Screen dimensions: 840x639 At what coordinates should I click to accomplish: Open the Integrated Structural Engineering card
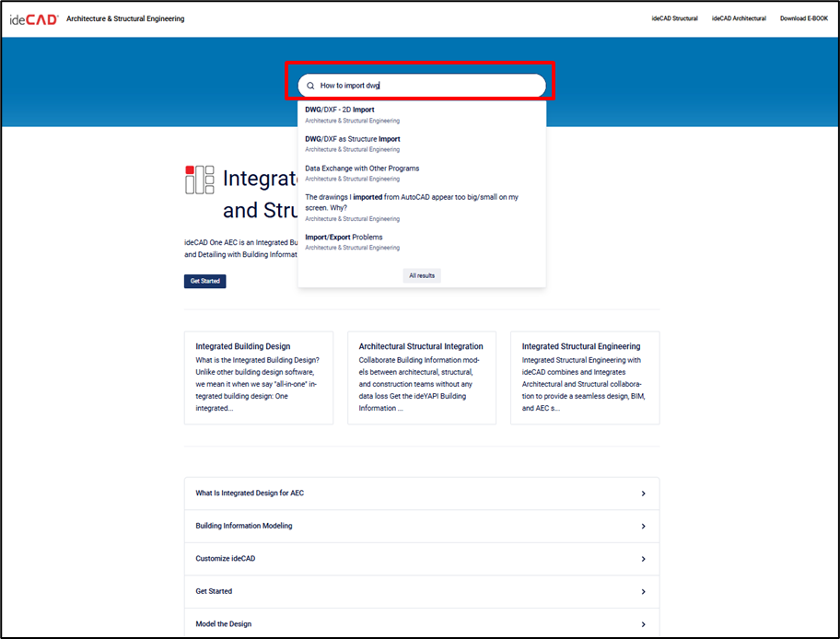pos(585,378)
